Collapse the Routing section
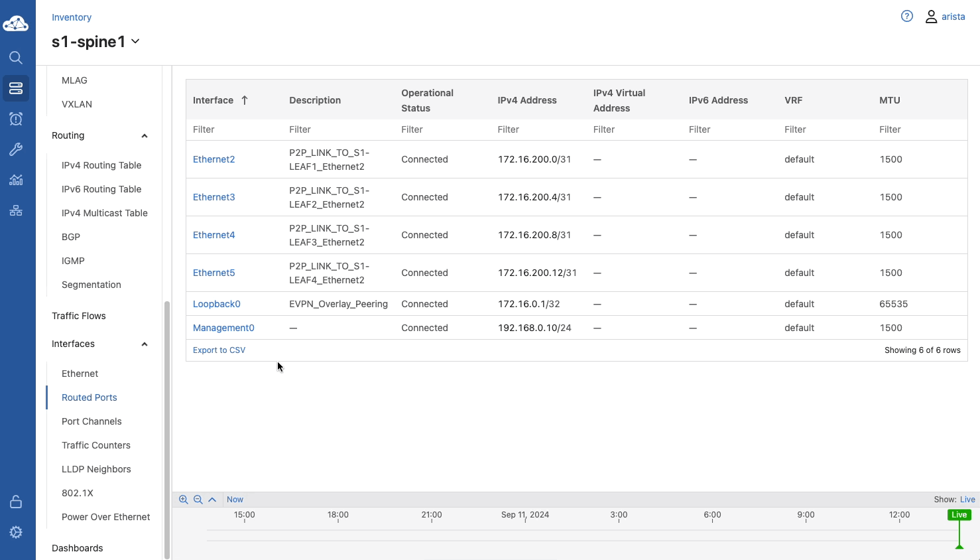 (x=145, y=136)
